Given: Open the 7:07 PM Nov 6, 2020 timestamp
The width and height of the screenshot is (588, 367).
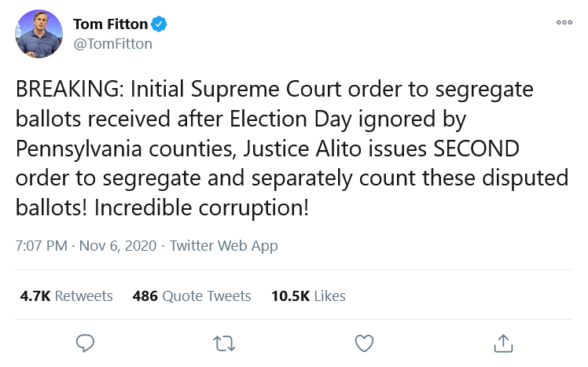Looking at the screenshot, I should (x=86, y=246).
